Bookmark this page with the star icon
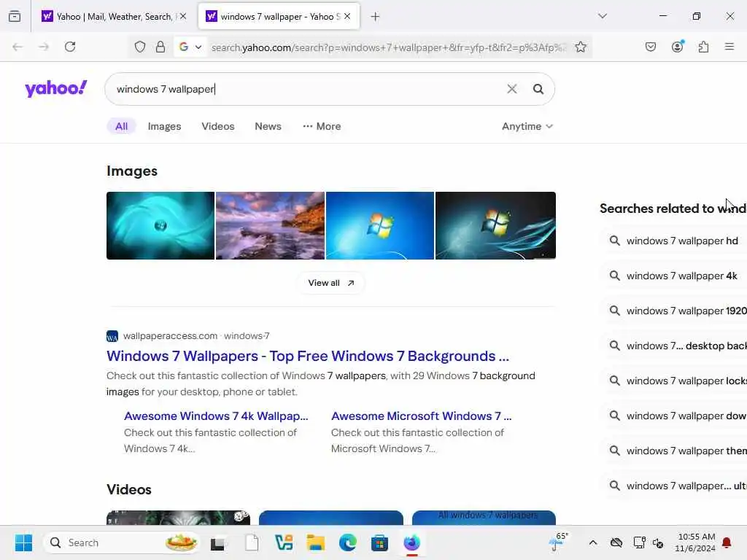Screen dimensions: 747x560 click(580, 47)
